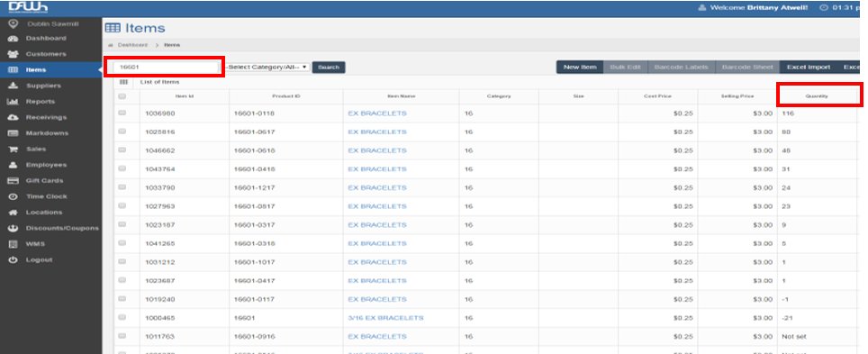The image size is (868, 354).
Task: Click the DFWh logo in the header
Action: pyautogui.click(x=28, y=8)
